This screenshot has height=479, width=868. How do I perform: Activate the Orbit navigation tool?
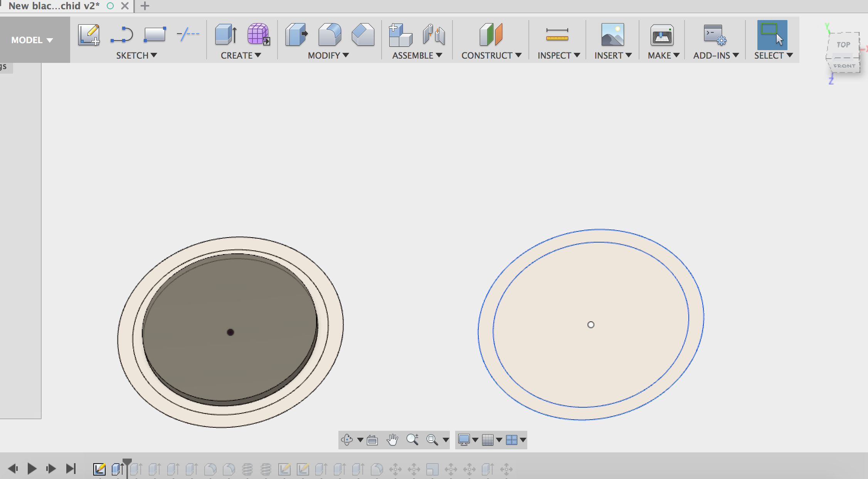click(x=347, y=440)
